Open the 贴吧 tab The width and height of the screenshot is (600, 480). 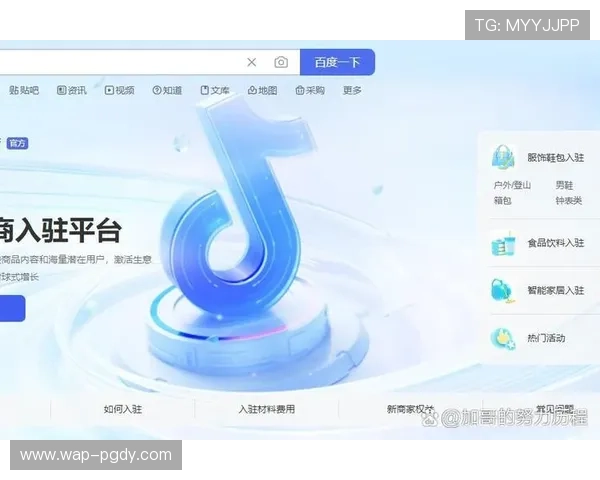coord(24,90)
